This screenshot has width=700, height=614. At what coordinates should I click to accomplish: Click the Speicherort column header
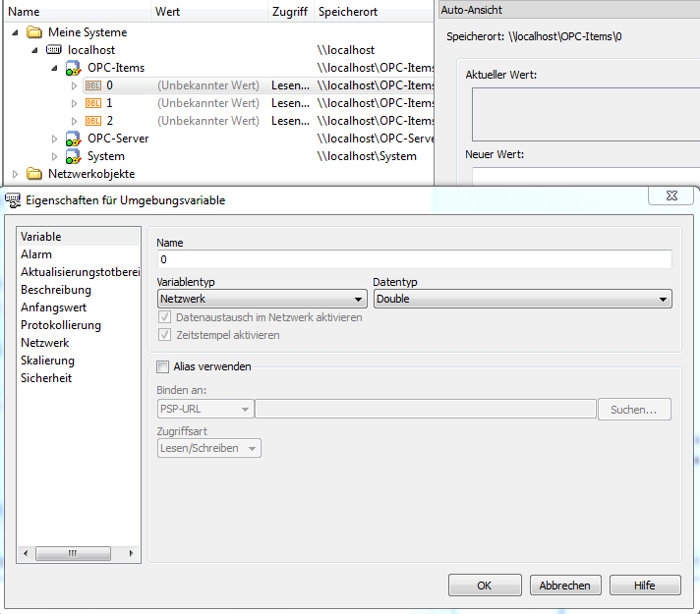(x=375, y=12)
